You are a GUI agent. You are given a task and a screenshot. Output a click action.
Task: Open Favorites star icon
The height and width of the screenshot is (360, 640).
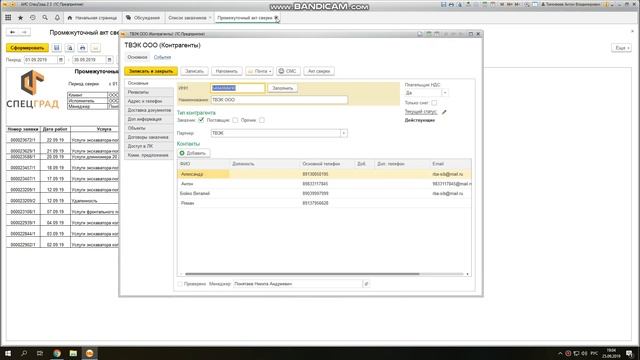pyautogui.click(x=20, y=18)
